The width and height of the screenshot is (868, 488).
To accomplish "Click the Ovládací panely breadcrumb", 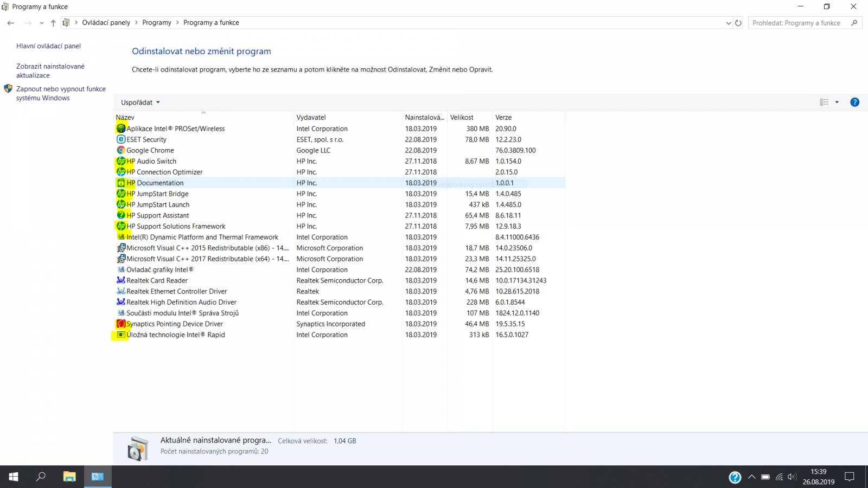I will pyautogui.click(x=106, y=23).
